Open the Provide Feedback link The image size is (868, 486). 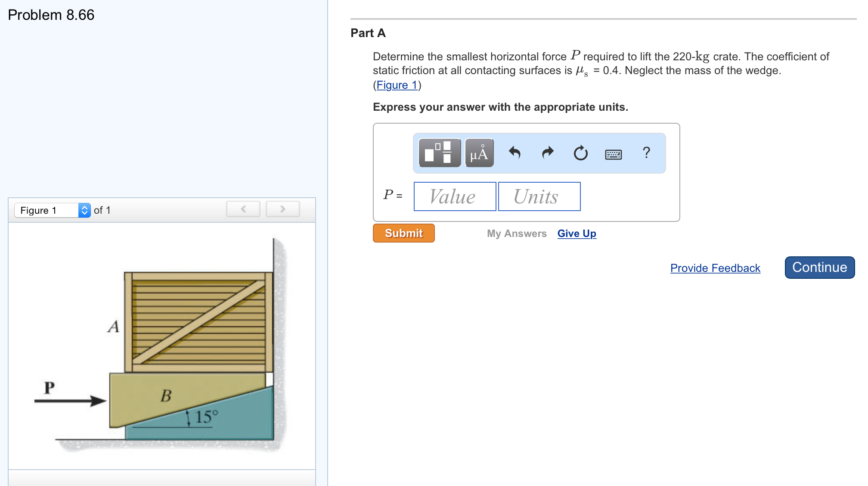tap(715, 268)
